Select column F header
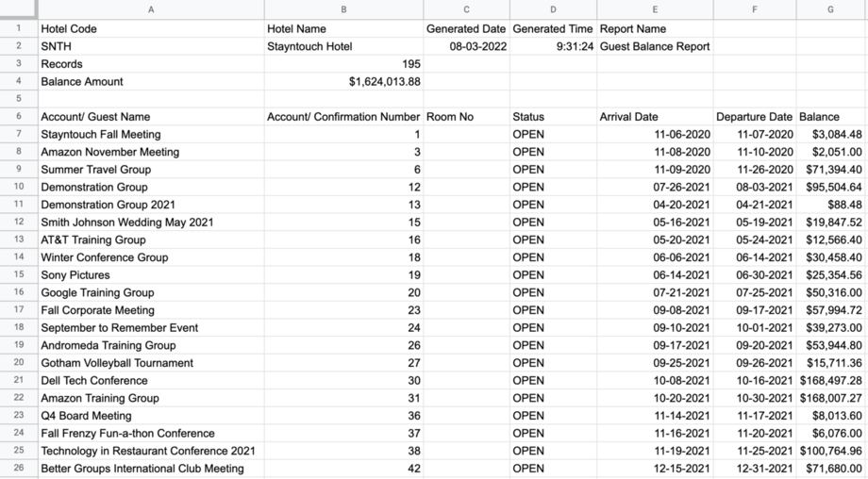The width and height of the screenshot is (868, 479). point(755,9)
